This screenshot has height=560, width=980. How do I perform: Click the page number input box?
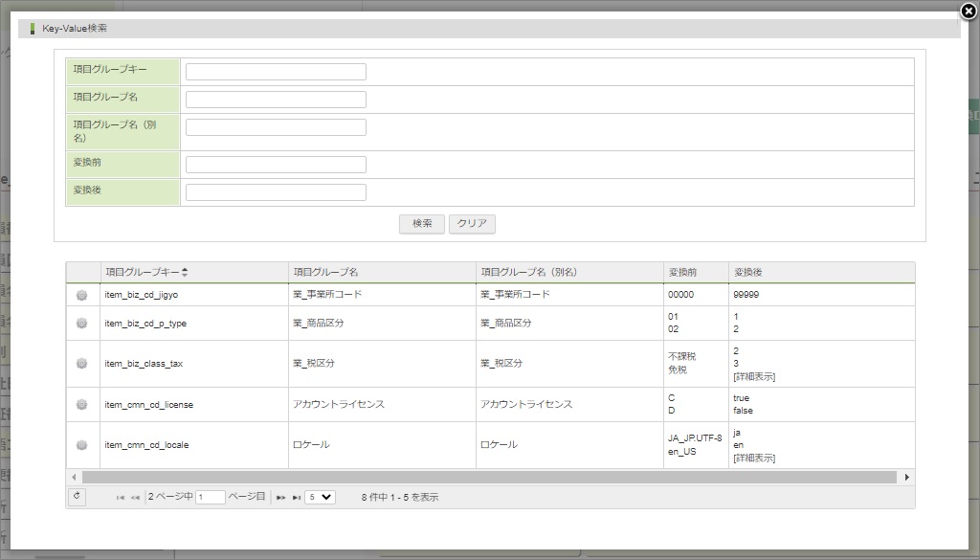click(x=210, y=497)
